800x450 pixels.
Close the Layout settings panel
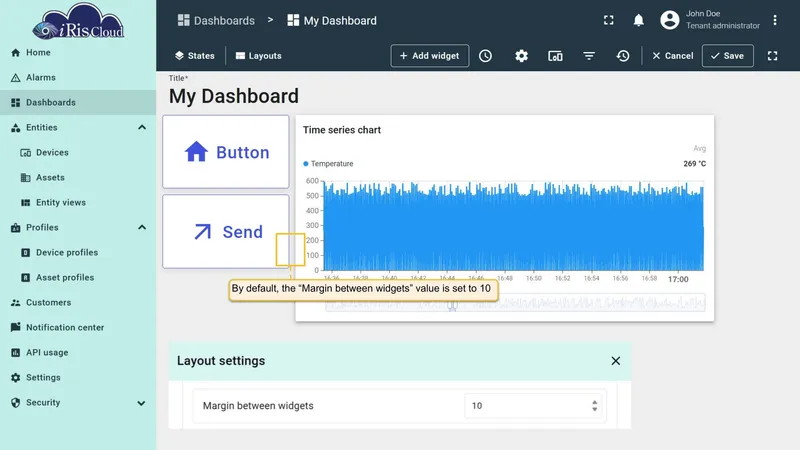616,361
